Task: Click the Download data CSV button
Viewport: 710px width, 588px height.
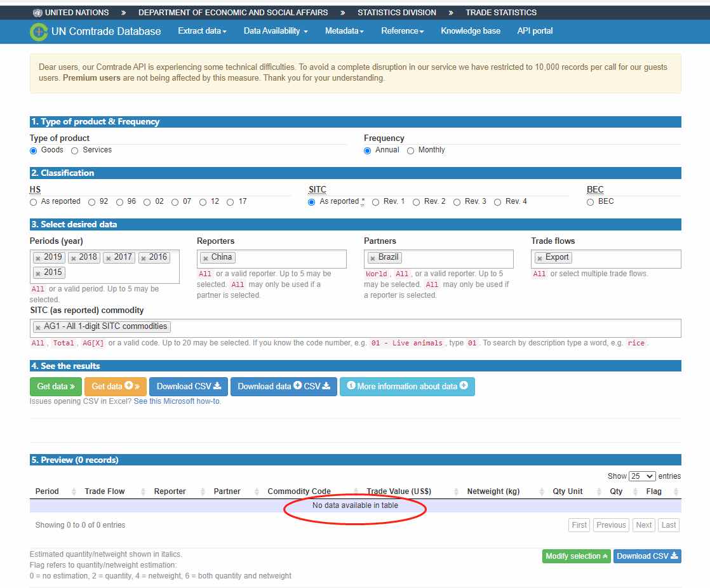Action: pyautogui.click(x=284, y=387)
